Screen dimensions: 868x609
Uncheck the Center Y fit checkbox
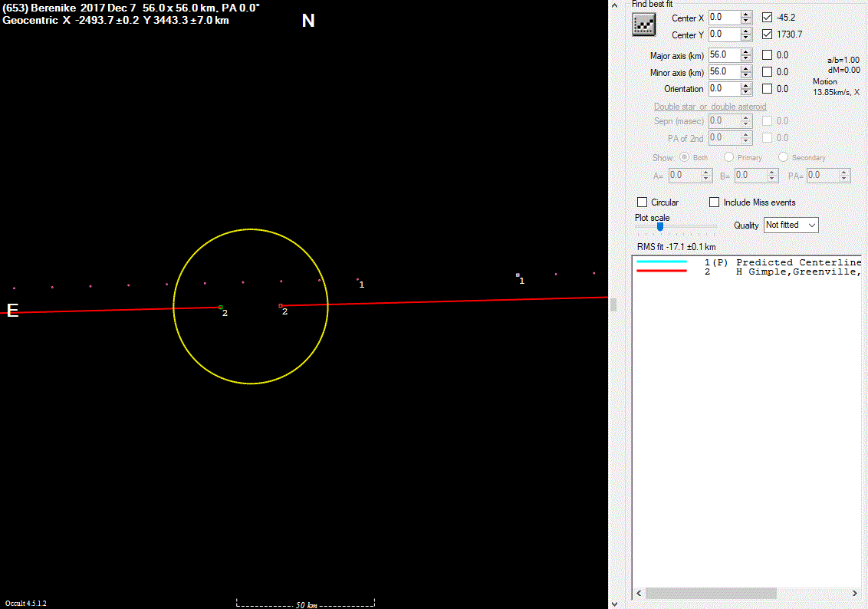pyautogui.click(x=768, y=35)
